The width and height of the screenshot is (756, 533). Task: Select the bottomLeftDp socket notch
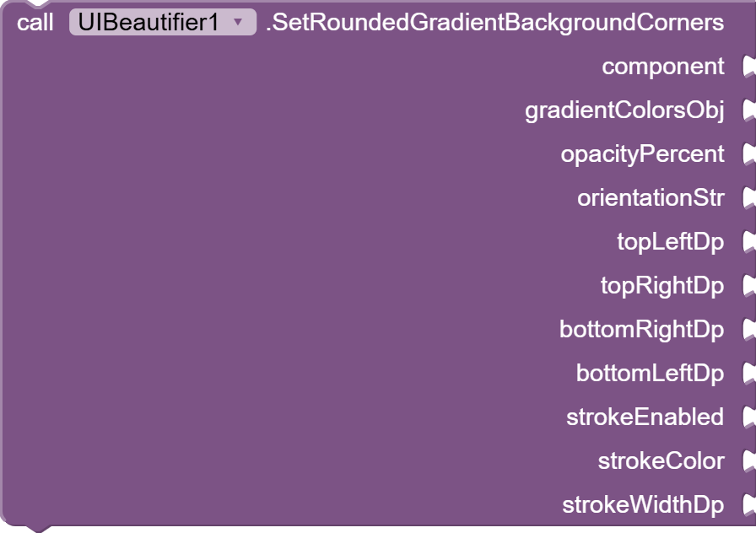pos(748,374)
